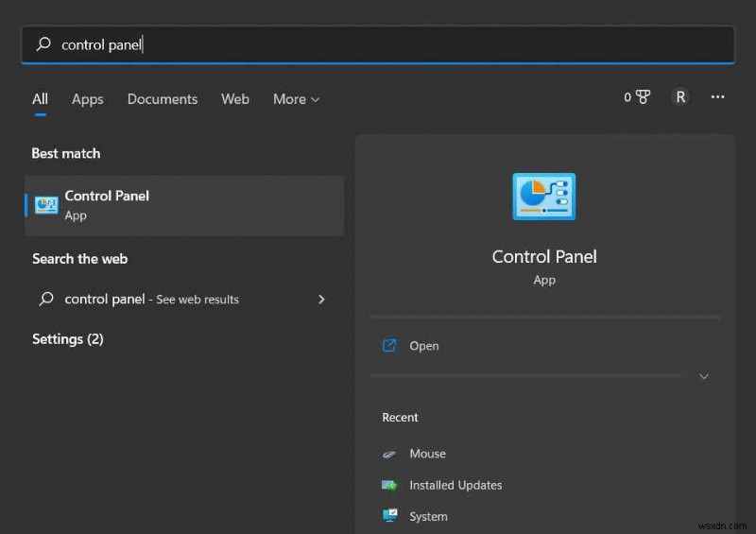Click the large Control Panel preview icon
The image size is (756, 534).
click(x=544, y=197)
